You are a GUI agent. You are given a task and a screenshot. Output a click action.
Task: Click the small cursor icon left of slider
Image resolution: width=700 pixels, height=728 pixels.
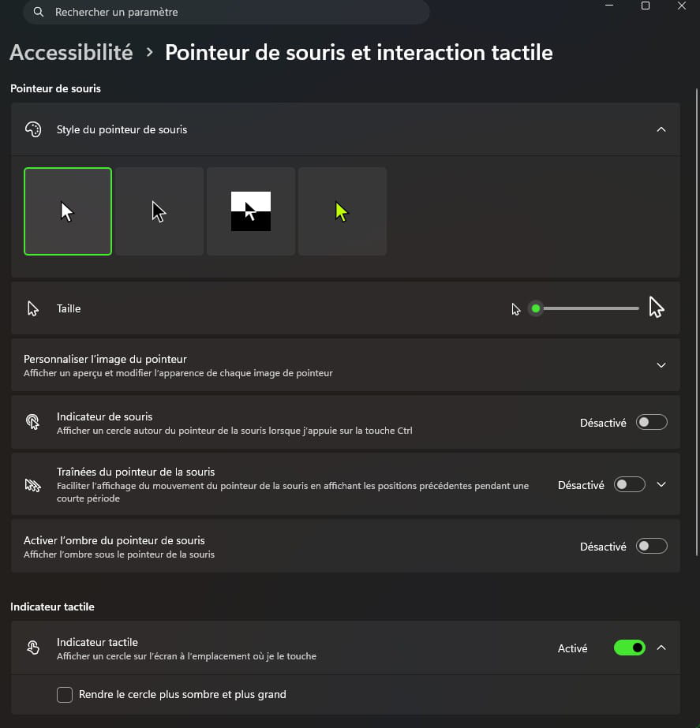click(x=515, y=309)
